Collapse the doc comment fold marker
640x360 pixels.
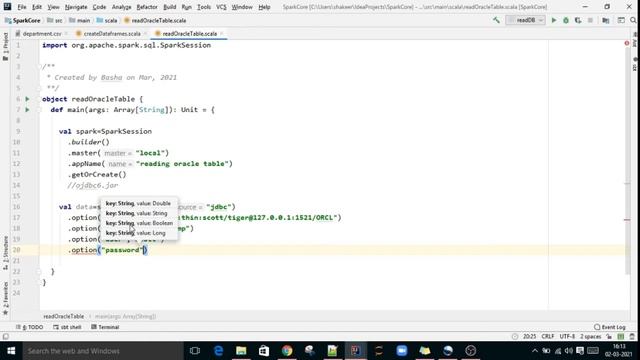(40, 67)
